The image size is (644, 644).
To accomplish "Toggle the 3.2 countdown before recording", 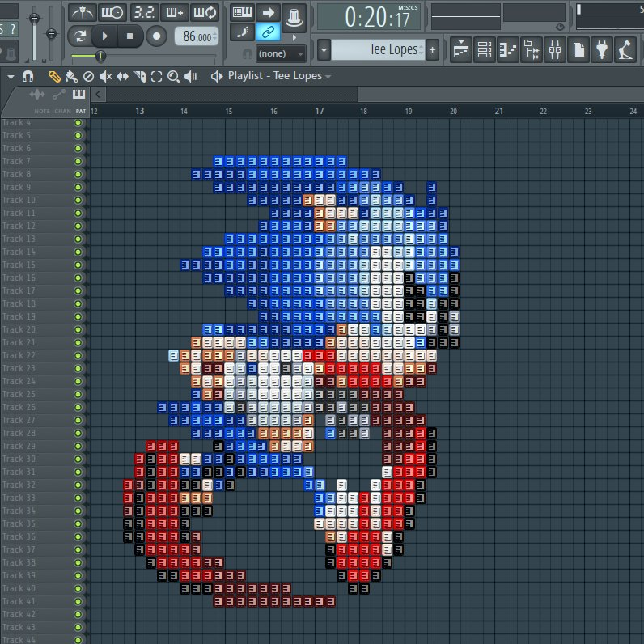I will tap(145, 13).
